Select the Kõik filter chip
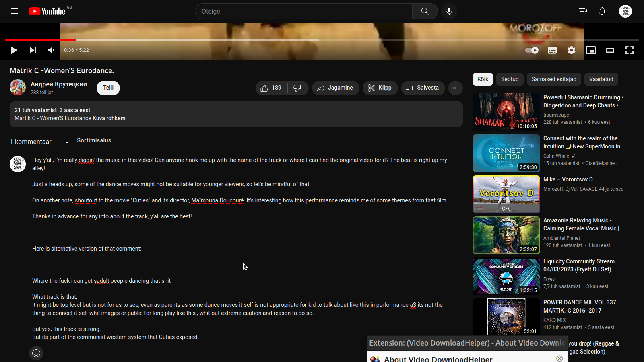644x362 pixels. click(483, 79)
